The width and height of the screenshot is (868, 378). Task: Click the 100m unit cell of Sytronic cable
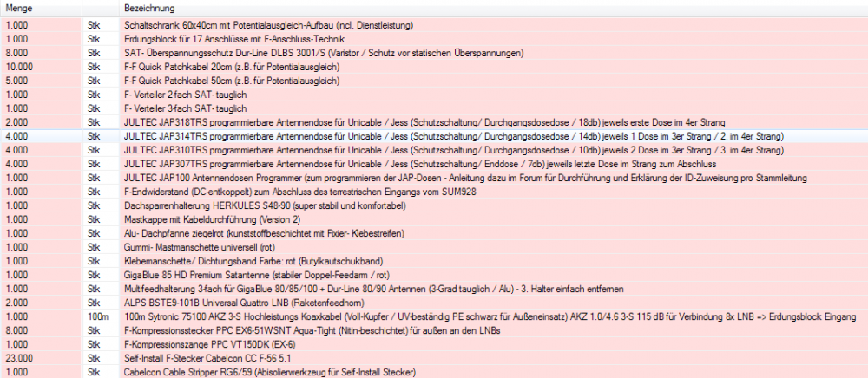(99, 316)
